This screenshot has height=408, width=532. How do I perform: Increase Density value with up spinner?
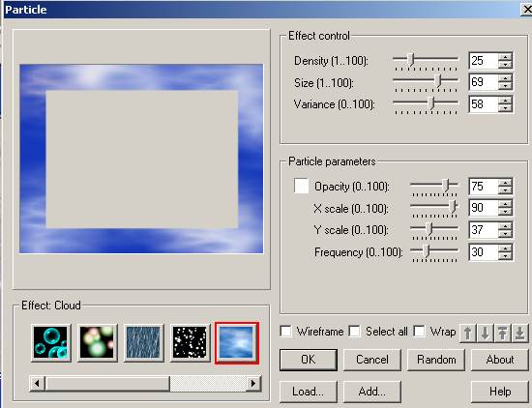coord(505,57)
